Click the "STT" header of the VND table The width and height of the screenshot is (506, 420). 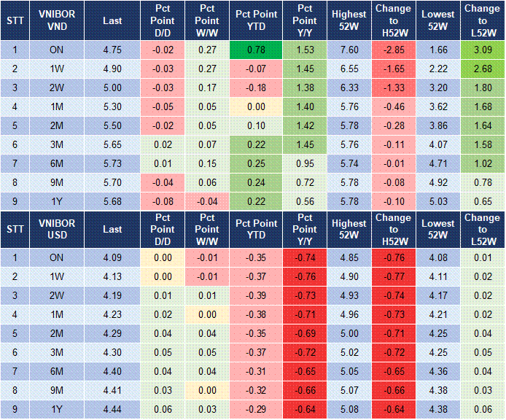(15, 21)
